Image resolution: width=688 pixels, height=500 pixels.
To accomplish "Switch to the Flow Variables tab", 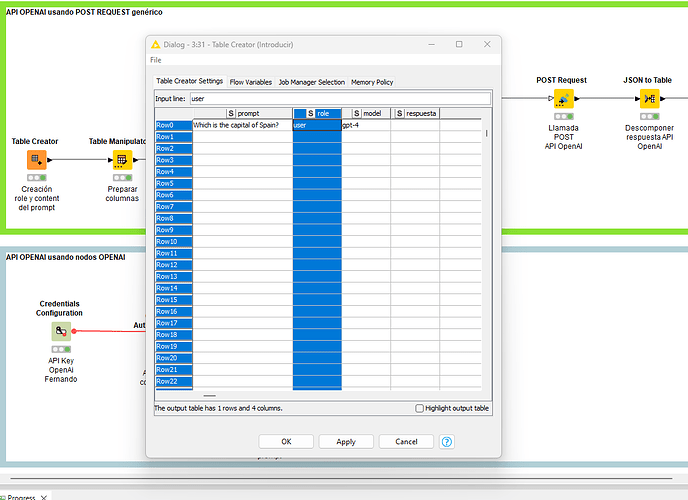I will point(250,82).
